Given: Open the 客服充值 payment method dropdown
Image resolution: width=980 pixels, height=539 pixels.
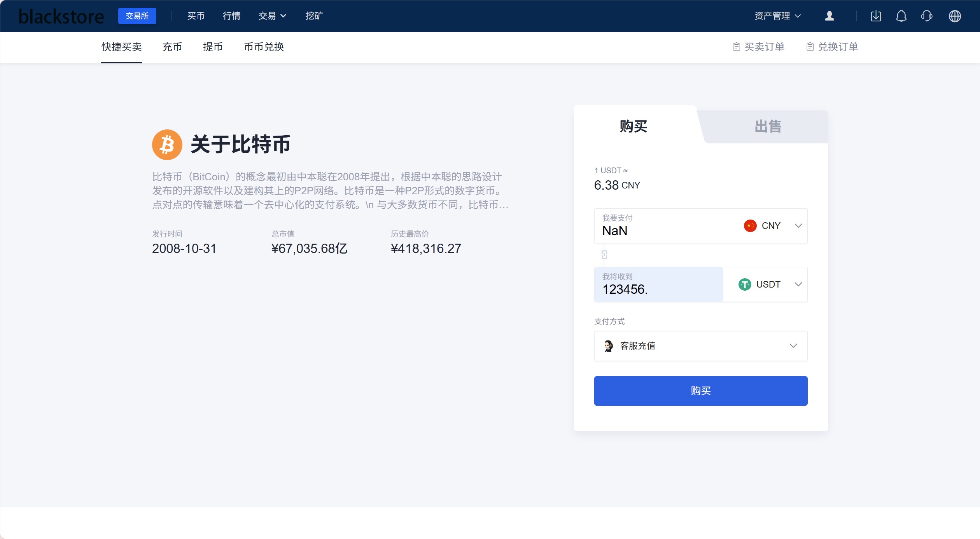Looking at the screenshot, I should tap(700, 346).
